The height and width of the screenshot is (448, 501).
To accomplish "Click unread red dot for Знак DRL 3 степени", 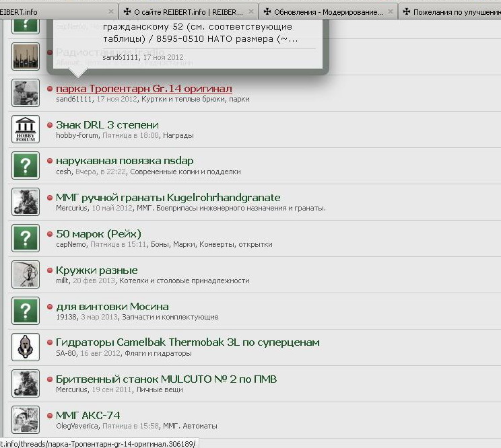I will (x=50, y=125).
